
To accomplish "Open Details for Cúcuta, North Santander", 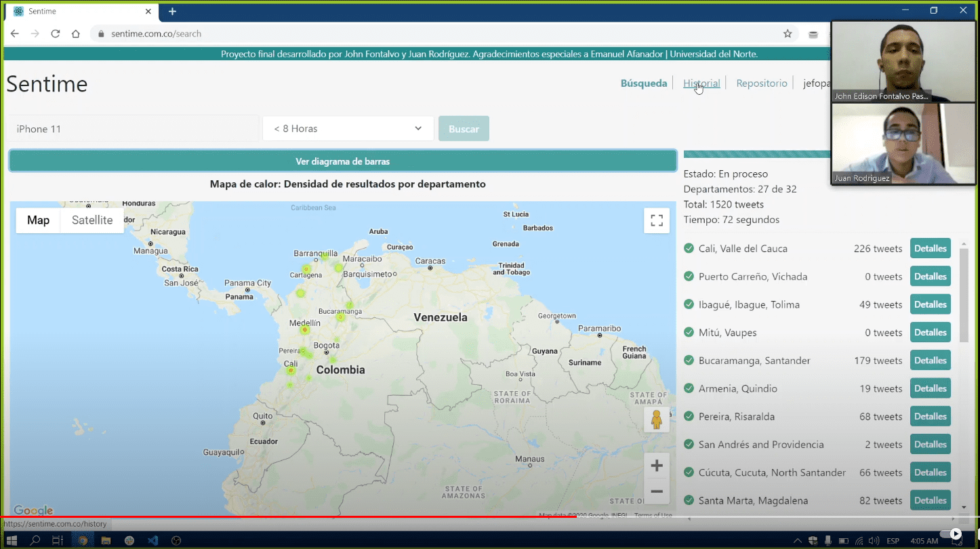I will (x=931, y=472).
